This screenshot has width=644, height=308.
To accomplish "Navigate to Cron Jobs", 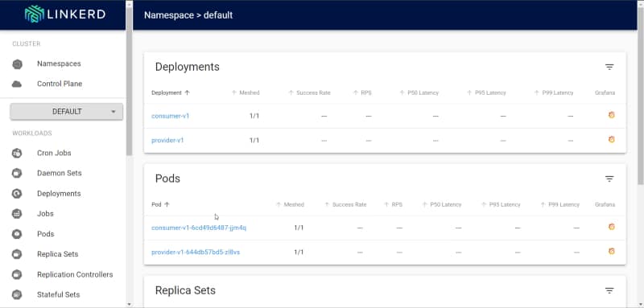I will (x=54, y=153).
